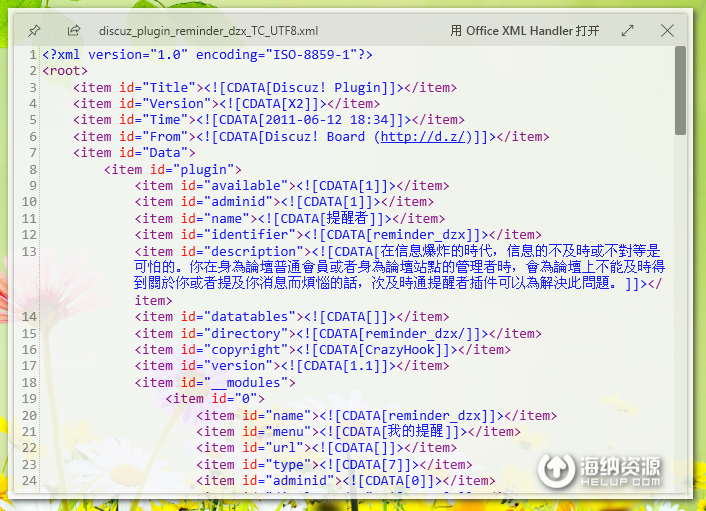Click the datatables item line
Image resolution: width=706 pixels, height=511 pixels.
coord(292,317)
